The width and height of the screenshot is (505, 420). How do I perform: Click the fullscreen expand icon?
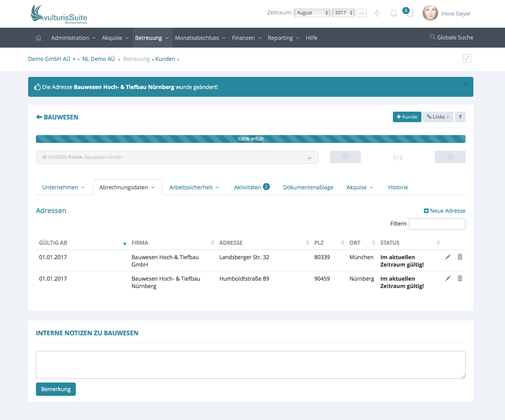[x=467, y=59]
